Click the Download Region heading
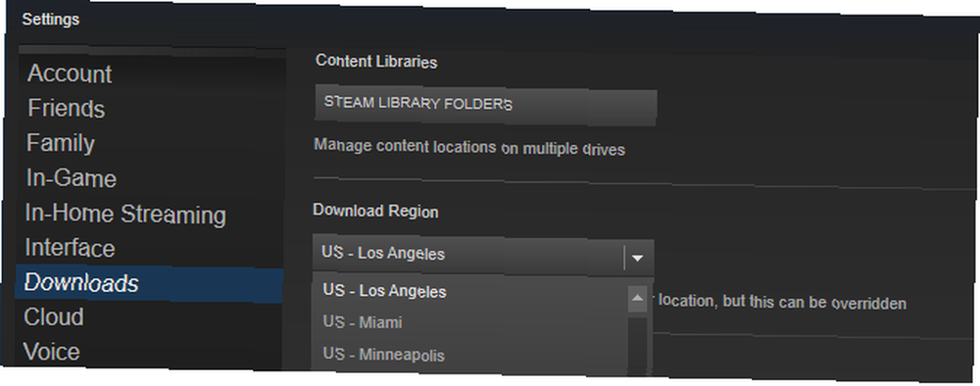 click(x=375, y=211)
